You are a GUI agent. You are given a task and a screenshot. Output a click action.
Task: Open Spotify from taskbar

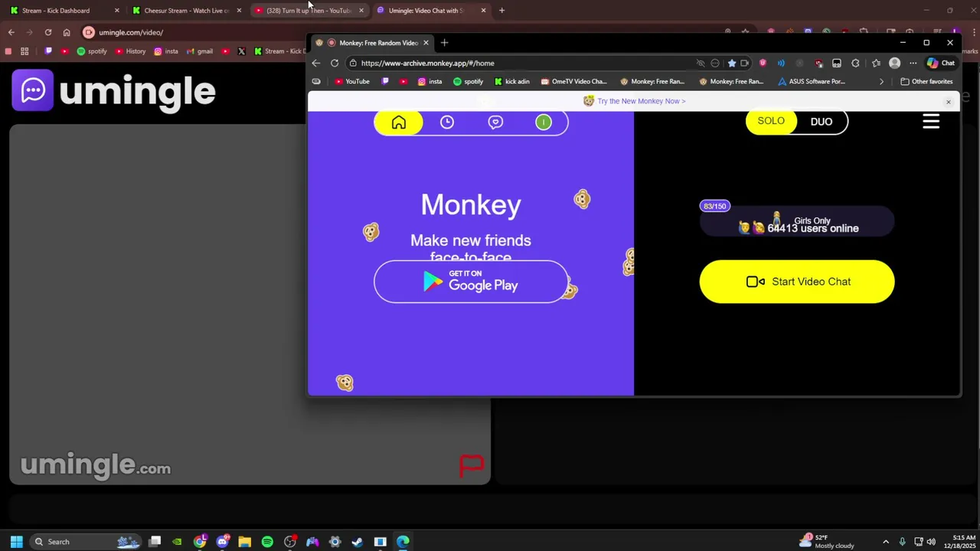tap(267, 542)
